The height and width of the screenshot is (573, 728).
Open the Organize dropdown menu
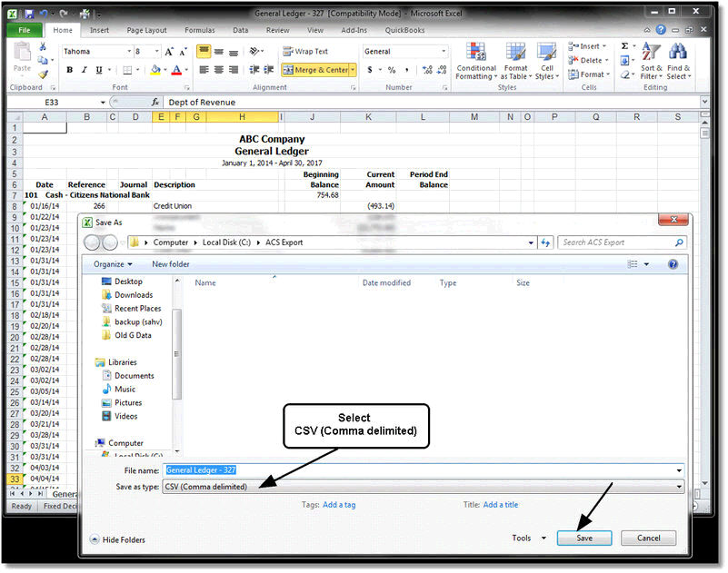[113, 264]
